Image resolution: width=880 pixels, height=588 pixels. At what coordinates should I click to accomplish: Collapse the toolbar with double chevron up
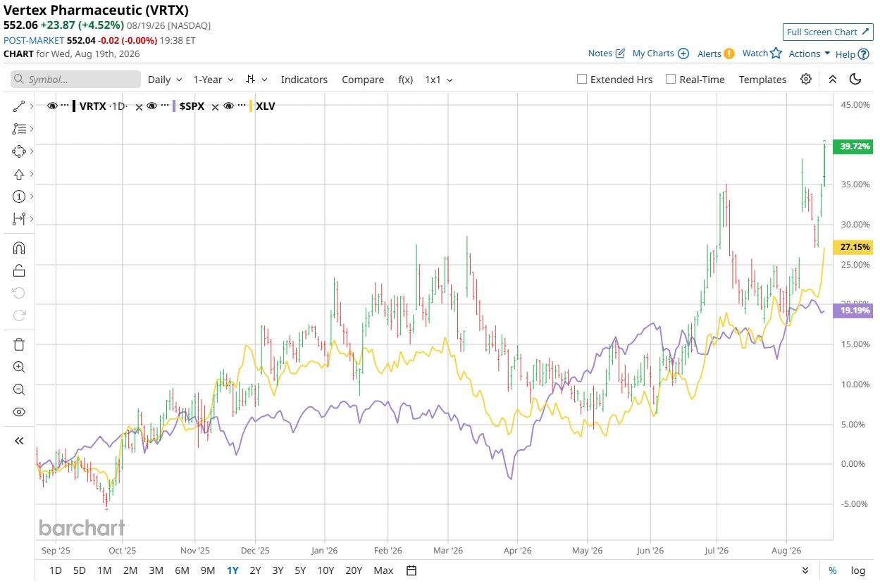tap(833, 79)
